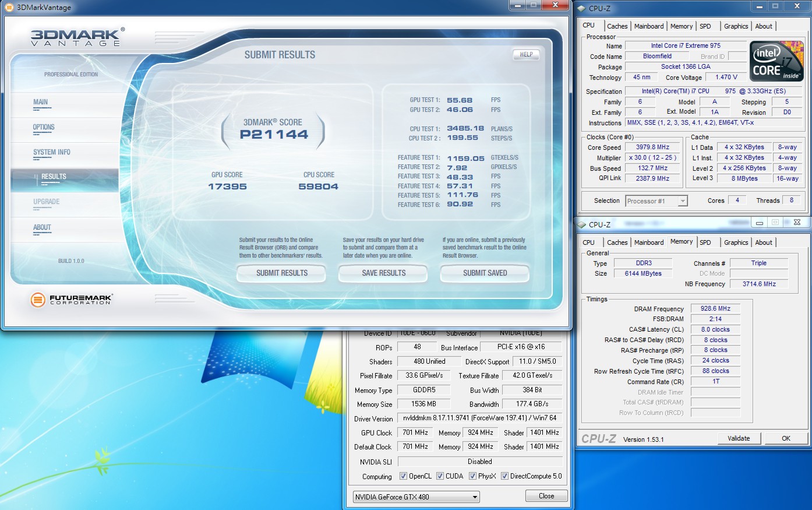Open the Processor #1 selection dropdown
This screenshot has height=510, width=812.
click(x=656, y=201)
